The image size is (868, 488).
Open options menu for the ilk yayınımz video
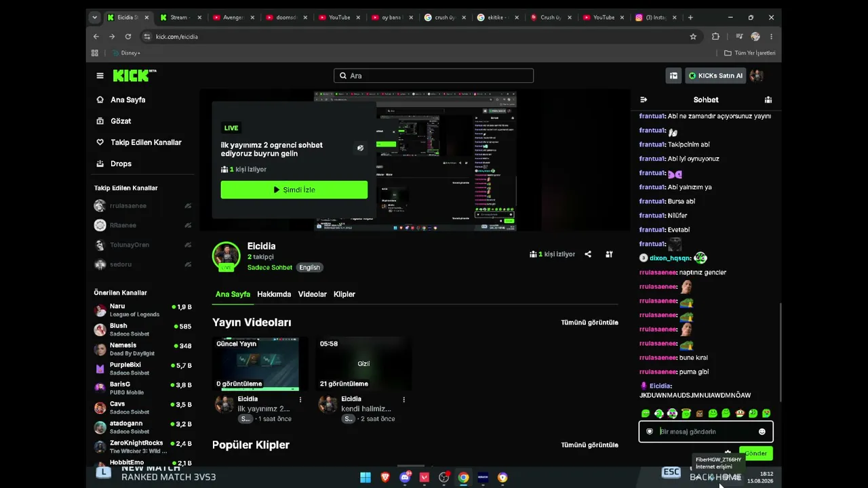(x=300, y=400)
